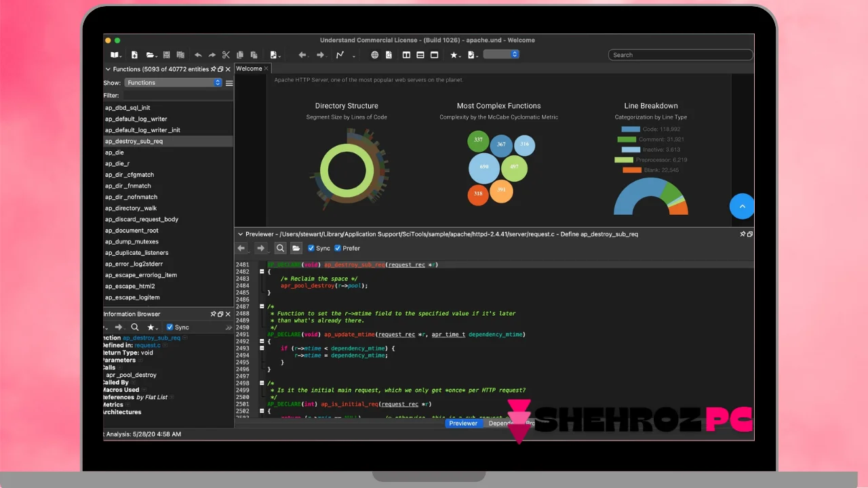This screenshot has width=868, height=488.
Task: Pin the Functions panel
Action: (x=213, y=69)
